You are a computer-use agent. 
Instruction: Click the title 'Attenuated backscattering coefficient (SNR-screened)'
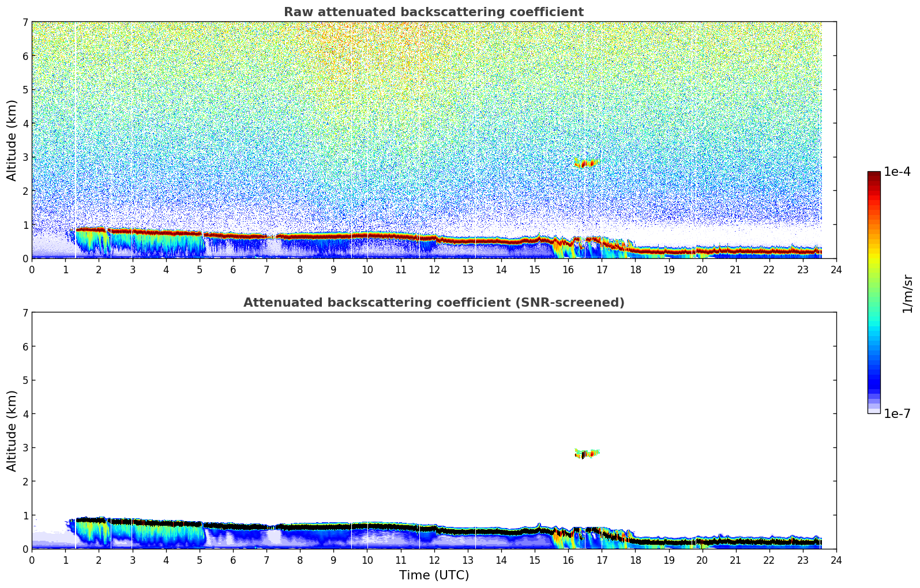(x=434, y=303)
